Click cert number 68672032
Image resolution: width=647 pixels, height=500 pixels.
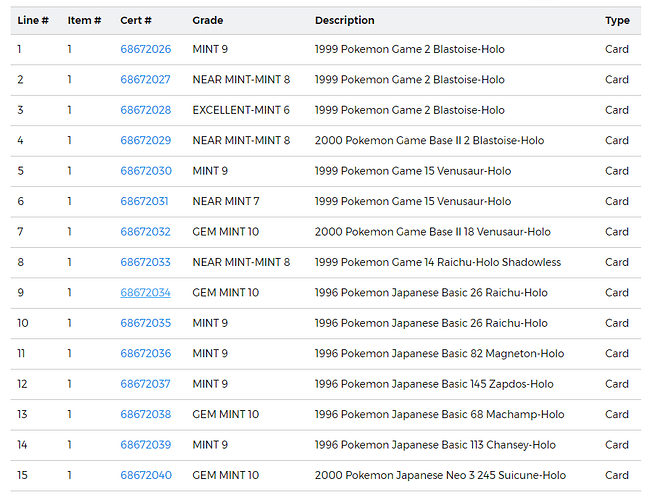point(145,232)
